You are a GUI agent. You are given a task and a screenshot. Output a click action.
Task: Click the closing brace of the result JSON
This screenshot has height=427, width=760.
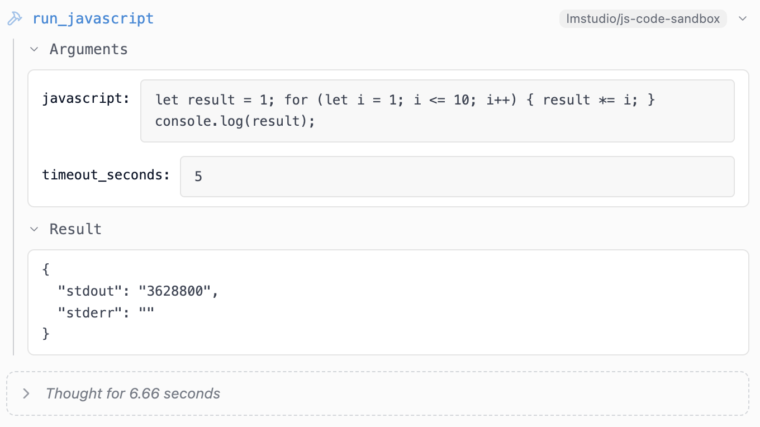point(46,333)
